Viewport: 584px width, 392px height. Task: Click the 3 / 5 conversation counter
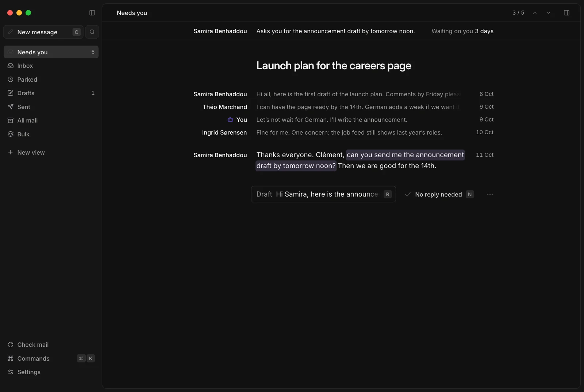point(518,13)
